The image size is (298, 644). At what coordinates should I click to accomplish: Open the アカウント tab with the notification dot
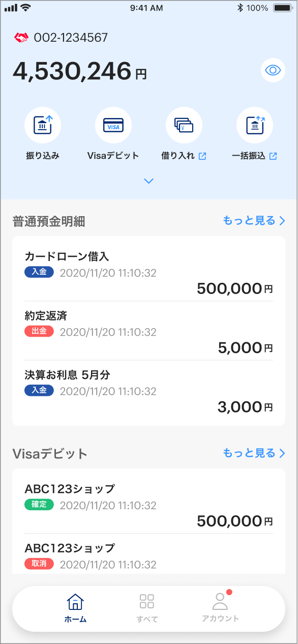click(x=220, y=606)
